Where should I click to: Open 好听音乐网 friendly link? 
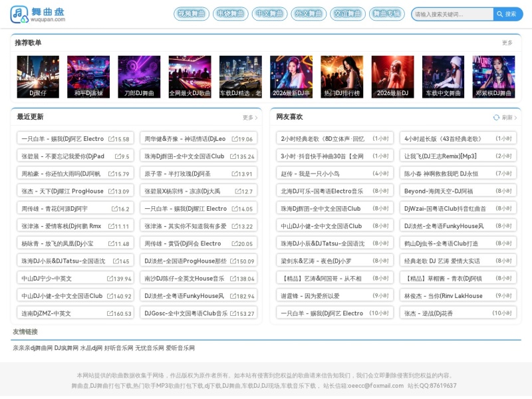coord(119,348)
